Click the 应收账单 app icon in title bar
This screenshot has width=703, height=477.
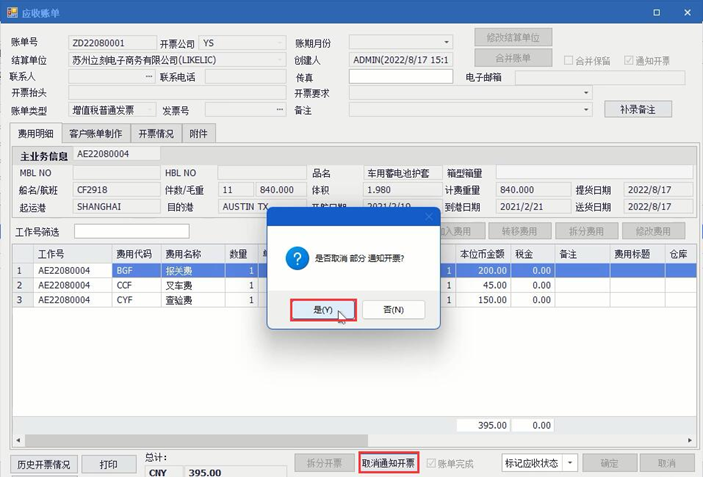tap(13, 13)
